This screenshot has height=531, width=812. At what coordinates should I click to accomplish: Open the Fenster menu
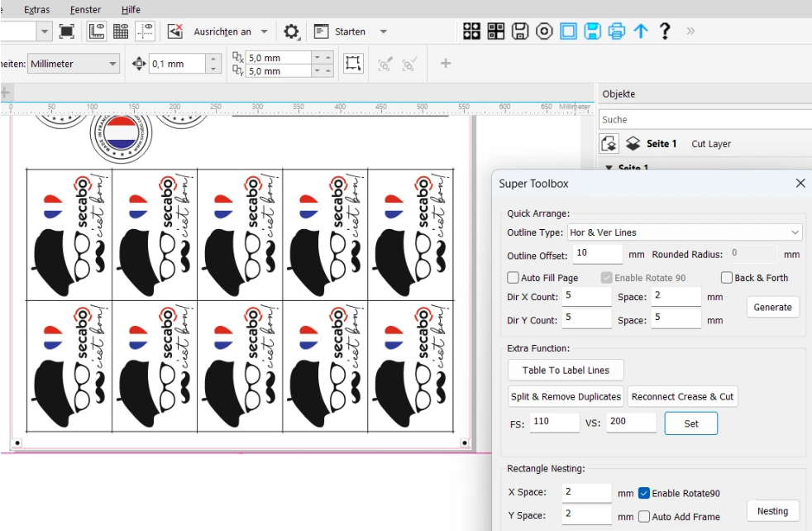tap(85, 9)
